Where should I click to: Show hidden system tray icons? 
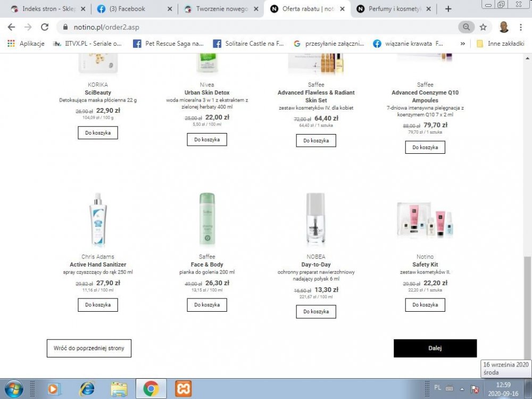[462, 389]
